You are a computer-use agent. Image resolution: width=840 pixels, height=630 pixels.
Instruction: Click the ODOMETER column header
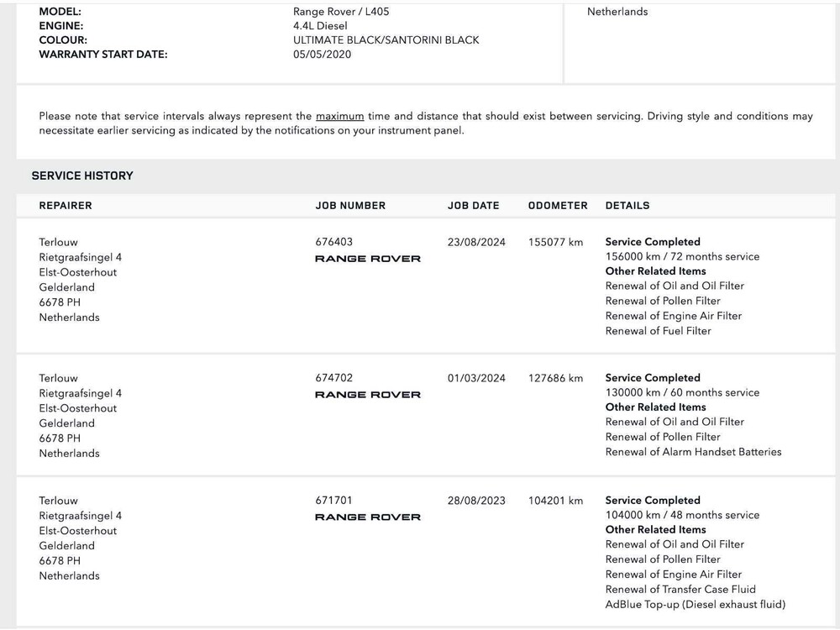pos(558,206)
